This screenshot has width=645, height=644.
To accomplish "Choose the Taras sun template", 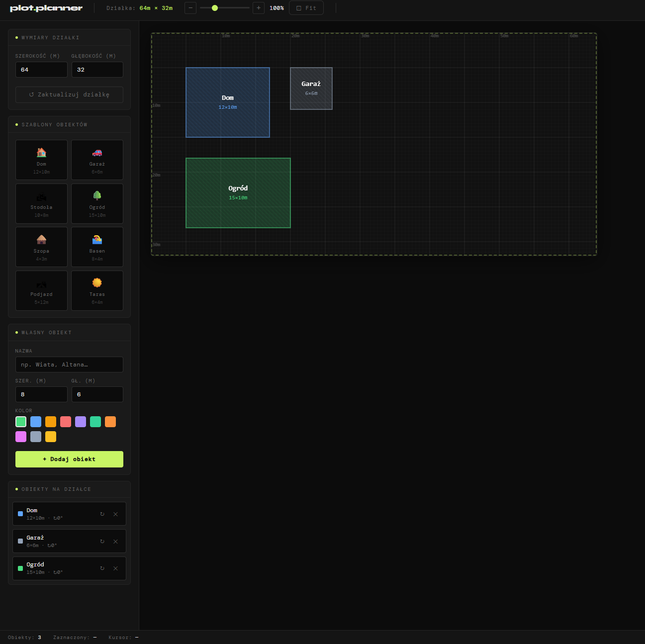I will pyautogui.click(x=97, y=290).
